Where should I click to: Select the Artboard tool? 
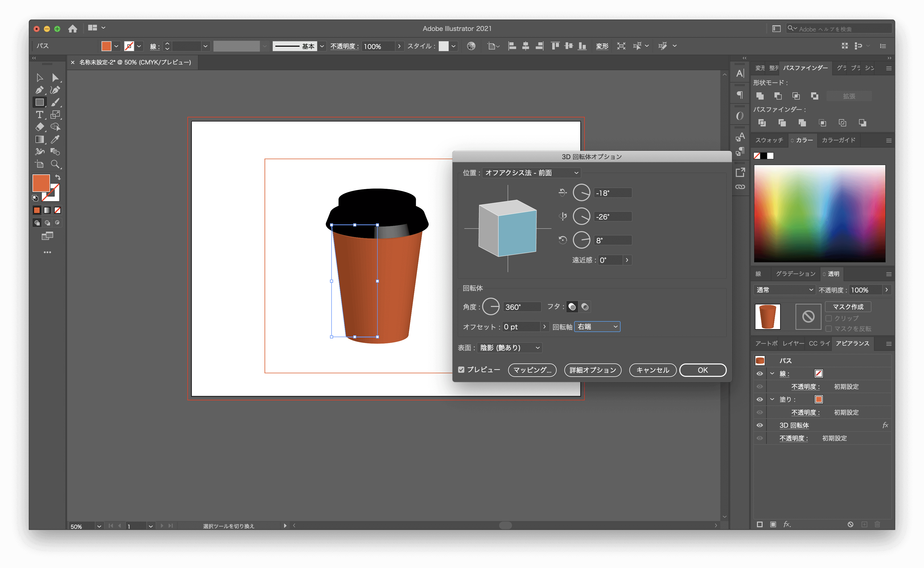(x=39, y=164)
